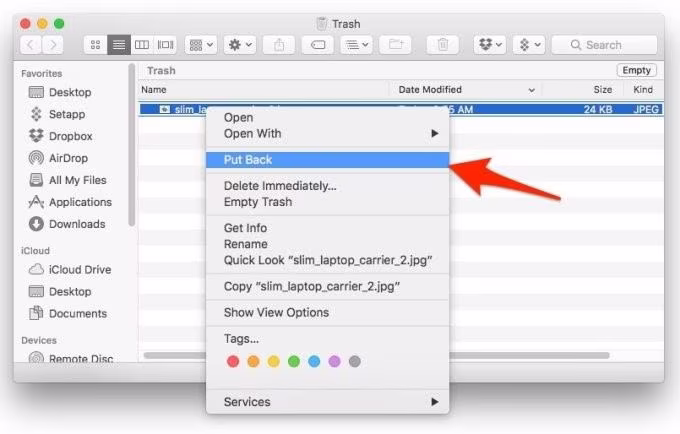Choose Show View Options
This screenshot has height=434, width=680.
pyautogui.click(x=327, y=313)
